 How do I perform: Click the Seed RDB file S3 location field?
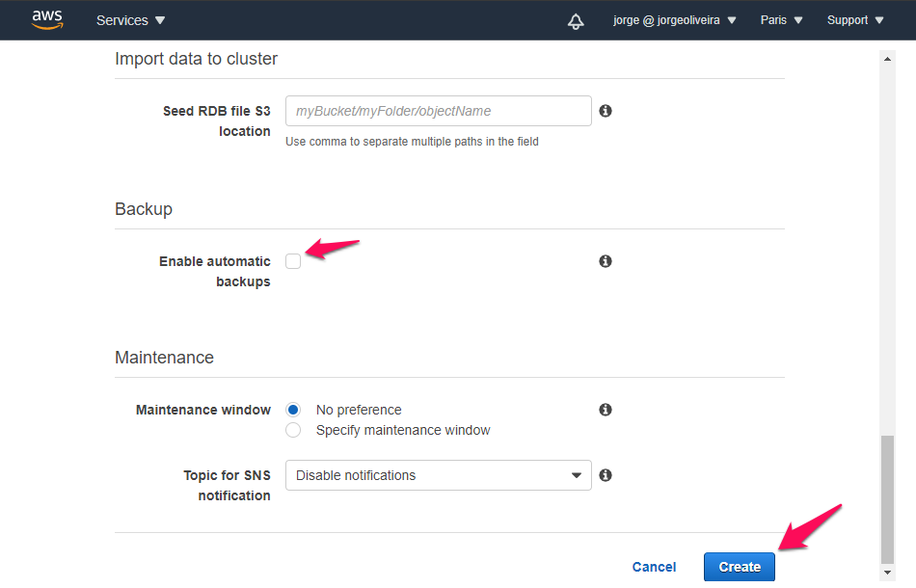tap(438, 111)
